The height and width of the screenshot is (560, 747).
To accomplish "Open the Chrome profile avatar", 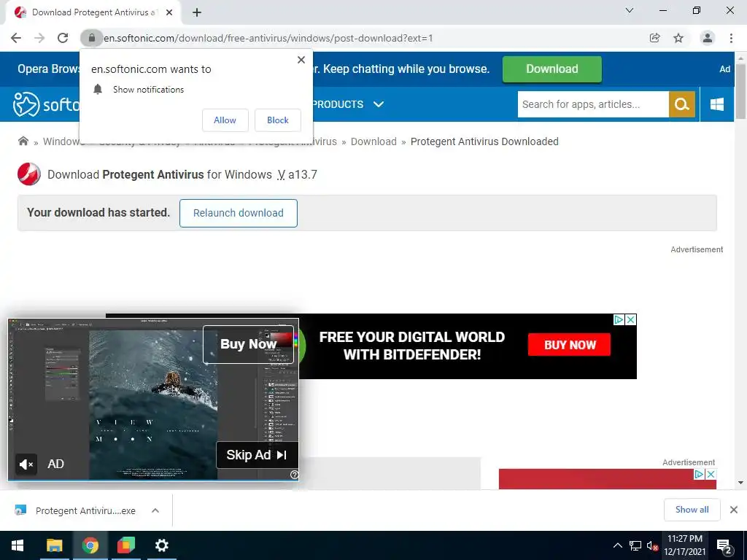I will point(708,38).
